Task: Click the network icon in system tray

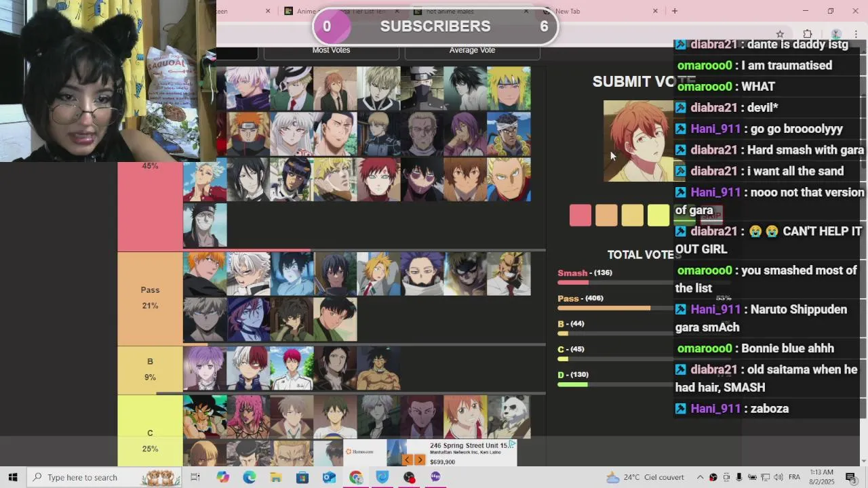Action: (765, 477)
